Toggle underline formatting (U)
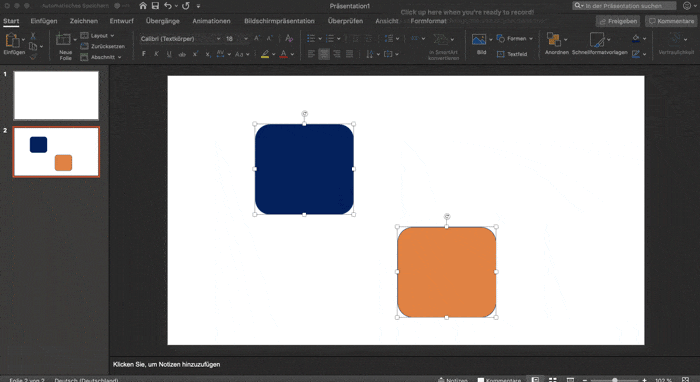 click(169, 54)
